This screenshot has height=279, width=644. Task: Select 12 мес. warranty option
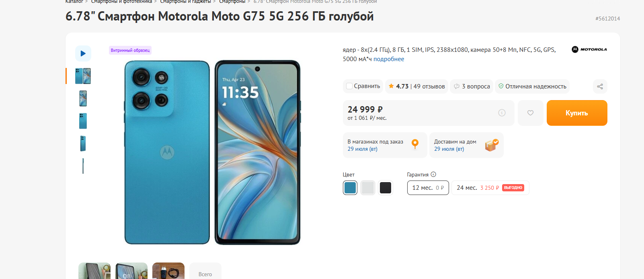[428, 188]
